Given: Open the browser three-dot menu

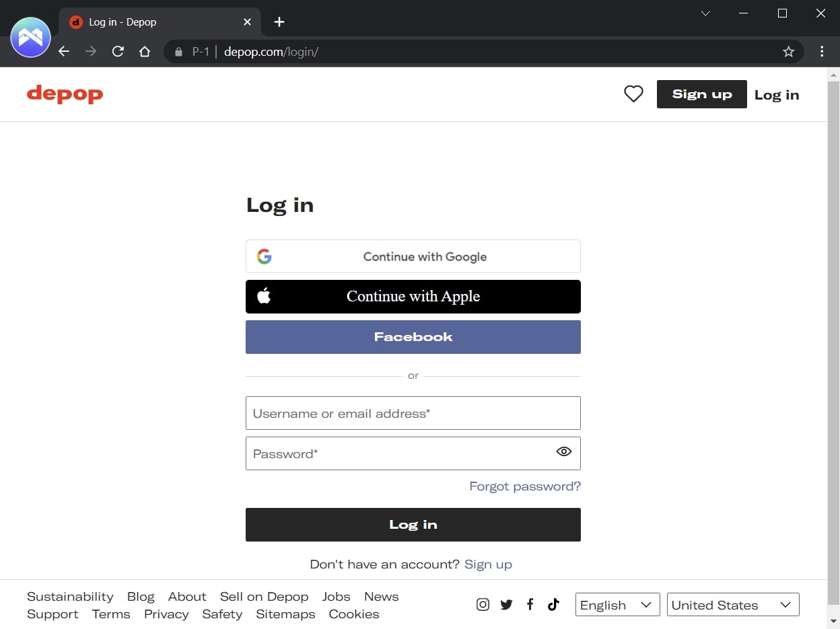Looking at the screenshot, I should (x=822, y=52).
